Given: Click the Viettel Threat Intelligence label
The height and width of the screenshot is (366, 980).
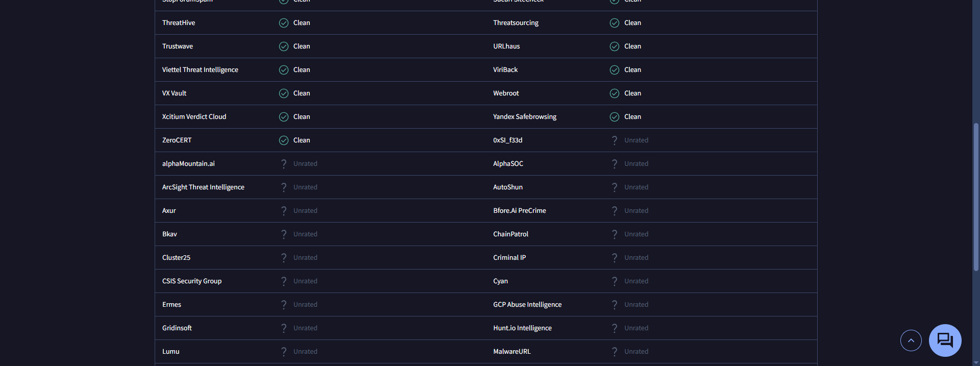Looking at the screenshot, I should click(x=200, y=70).
